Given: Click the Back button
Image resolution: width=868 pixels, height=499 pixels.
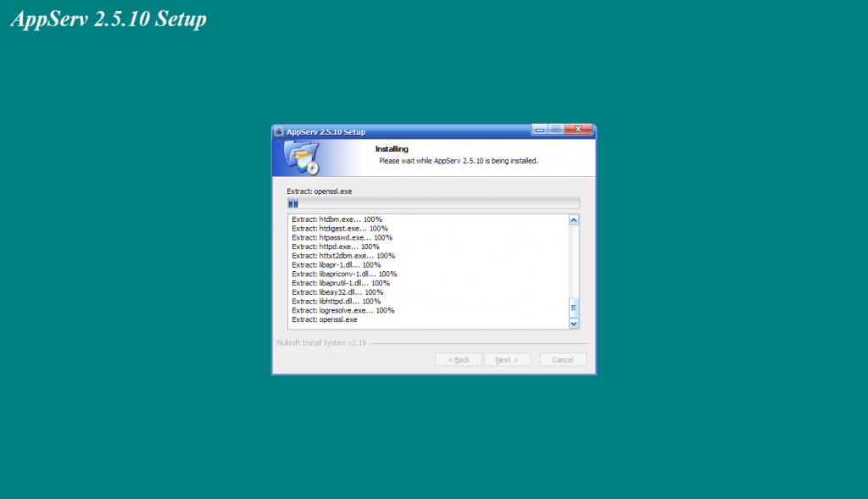Looking at the screenshot, I should tap(459, 359).
